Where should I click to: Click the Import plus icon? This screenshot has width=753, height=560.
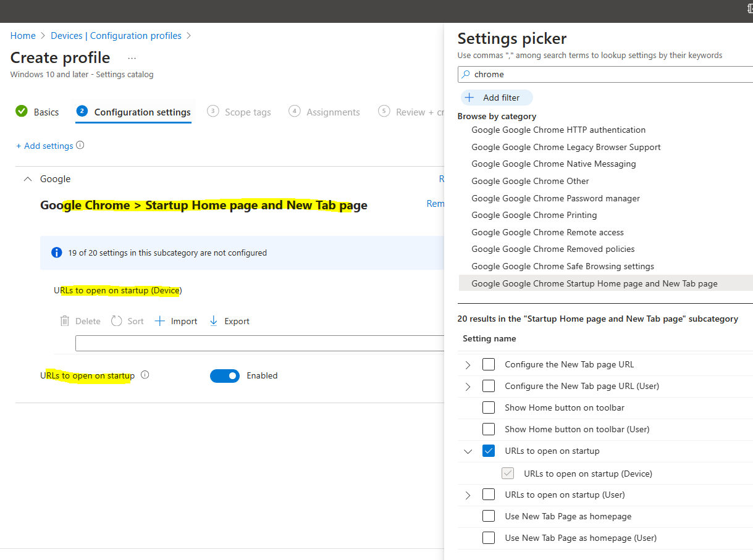[160, 321]
